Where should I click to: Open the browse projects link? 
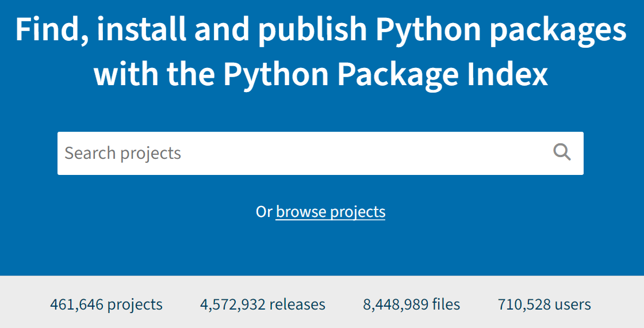point(330,212)
